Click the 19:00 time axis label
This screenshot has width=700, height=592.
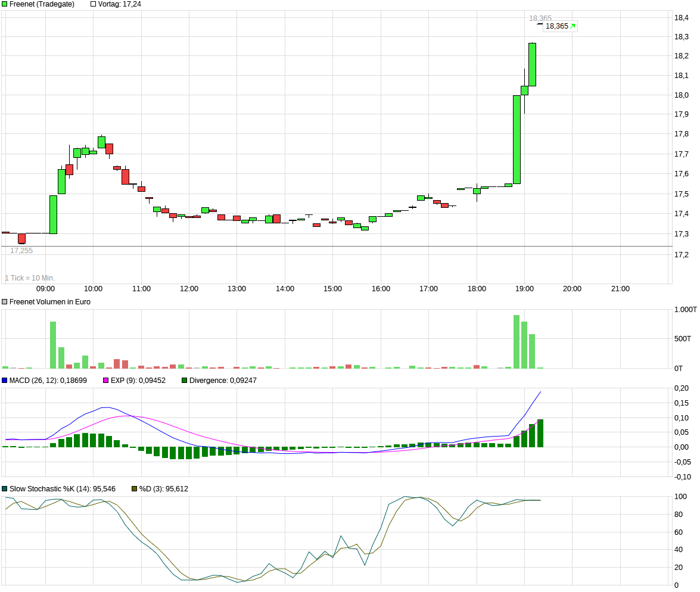click(x=525, y=289)
